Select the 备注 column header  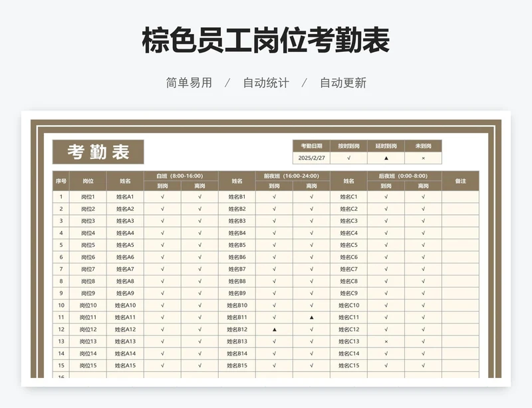pyautogui.click(x=460, y=181)
